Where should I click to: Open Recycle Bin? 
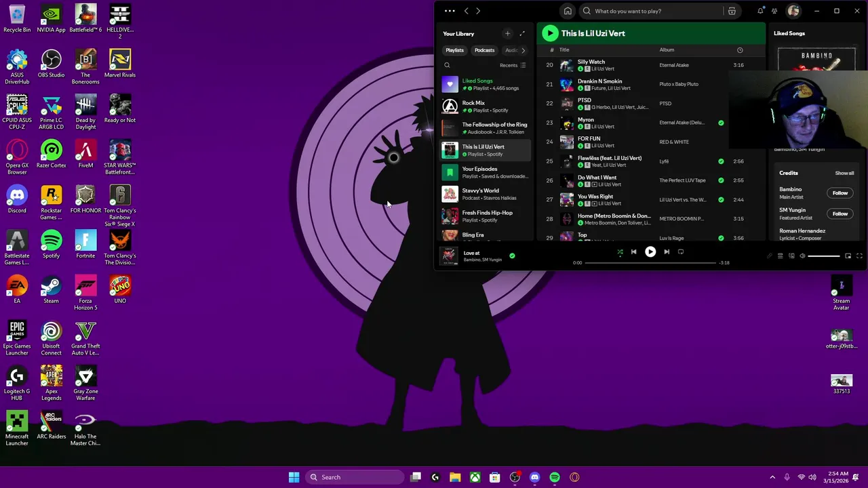tap(17, 18)
